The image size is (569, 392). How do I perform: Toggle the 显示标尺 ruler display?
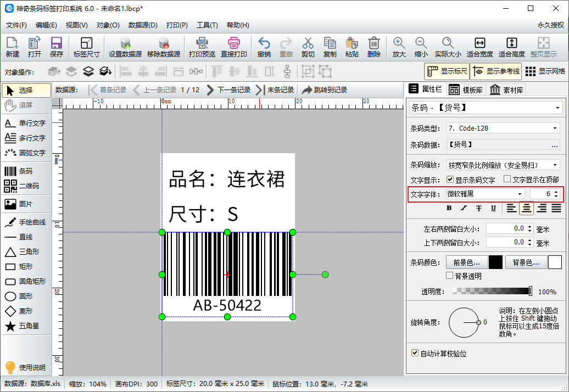(447, 71)
